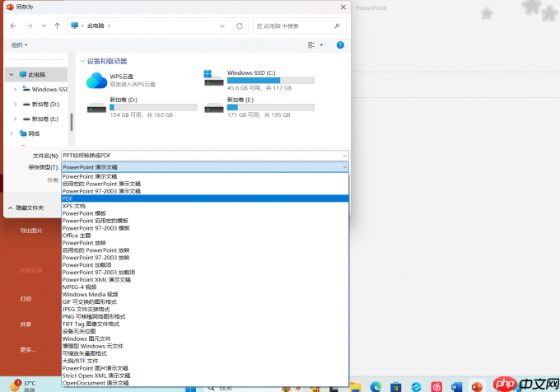Open weather widget showing 37°C

[22, 385]
